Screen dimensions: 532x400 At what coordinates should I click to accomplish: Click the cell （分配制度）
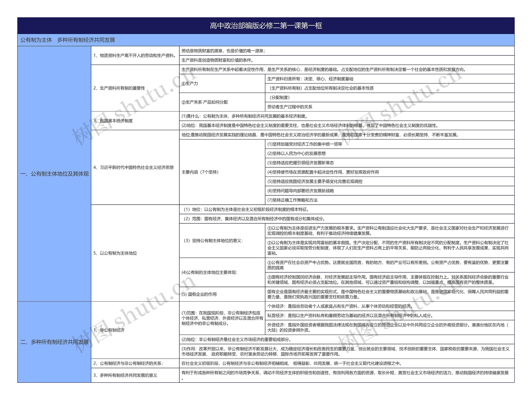[390, 98]
